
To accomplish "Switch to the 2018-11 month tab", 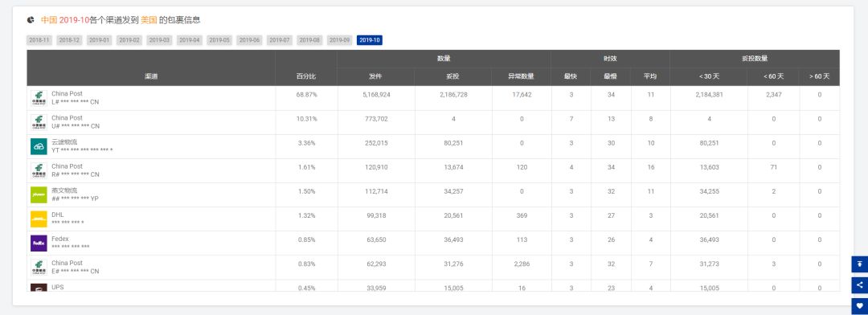I will click(39, 40).
